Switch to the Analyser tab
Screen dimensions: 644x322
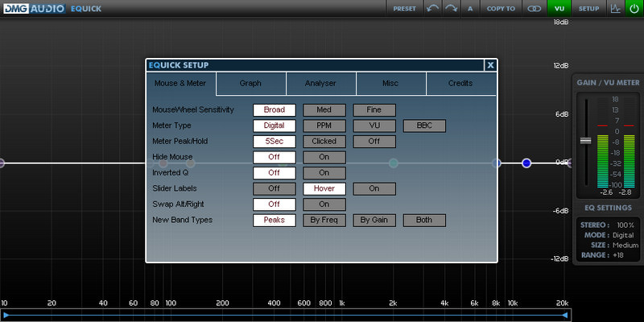(x=320, y=83)
